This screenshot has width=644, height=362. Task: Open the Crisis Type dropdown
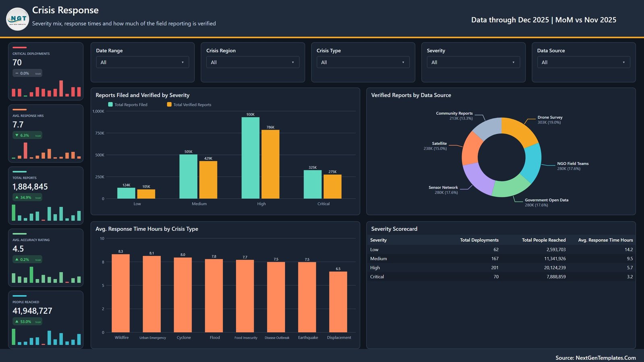click(x=363, y=62)
